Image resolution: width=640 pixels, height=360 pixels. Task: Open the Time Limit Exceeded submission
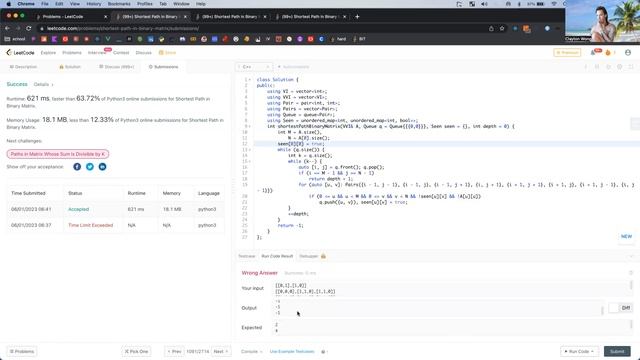click(91, 225)
